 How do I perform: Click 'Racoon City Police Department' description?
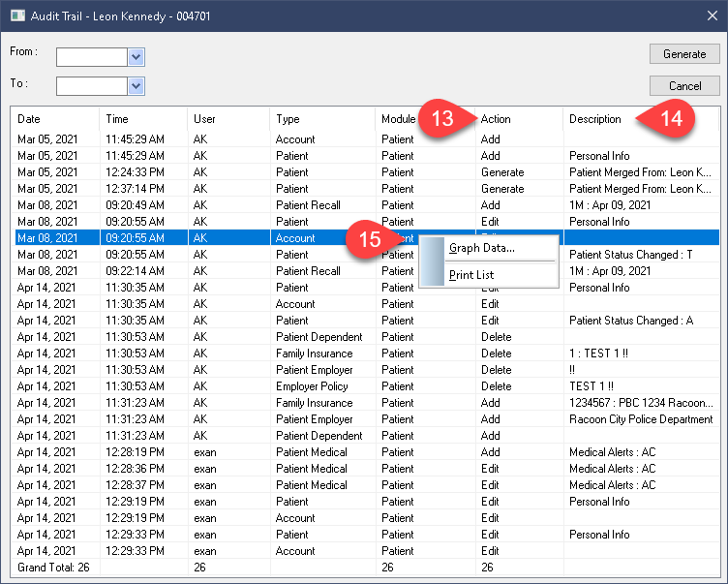click(641, 419)
